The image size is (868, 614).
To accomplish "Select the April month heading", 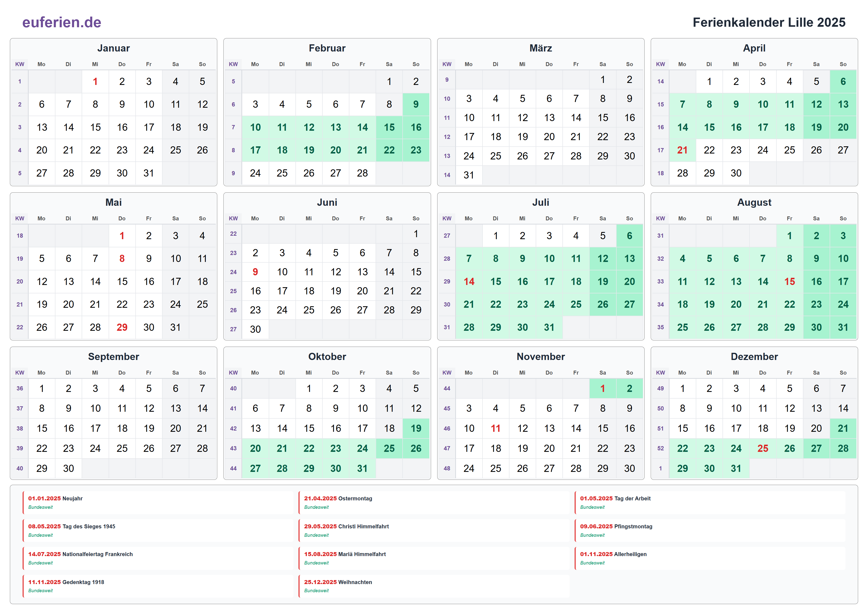I will [754, 48].
